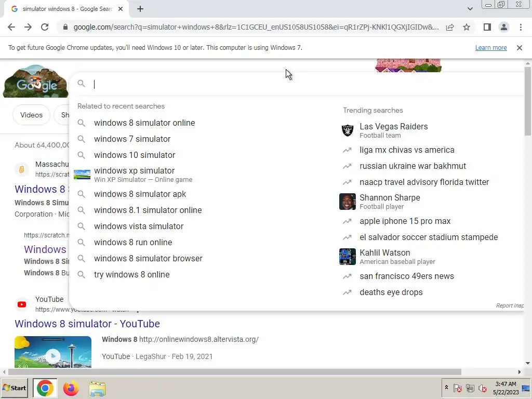
Task: Dismiss the Chrome update notification bar
Action: pos(519,48)
